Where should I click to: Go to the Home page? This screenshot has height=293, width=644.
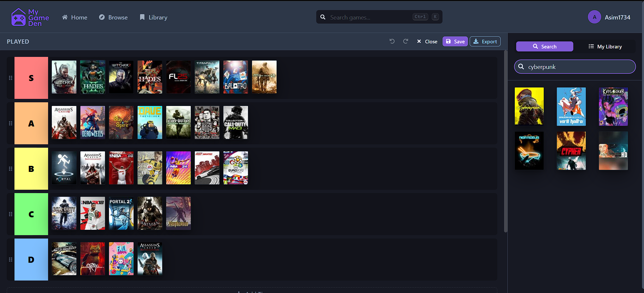[x=74, y=17]
